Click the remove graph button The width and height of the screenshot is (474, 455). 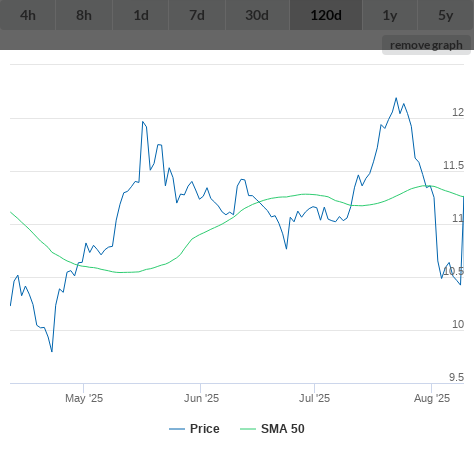[426, 45]
